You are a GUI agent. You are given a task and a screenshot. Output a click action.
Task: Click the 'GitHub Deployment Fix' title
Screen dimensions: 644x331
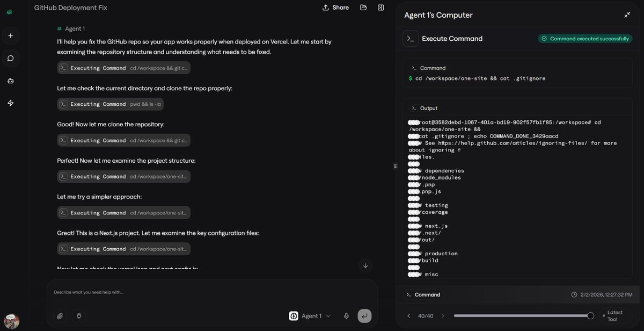[70, 8]
